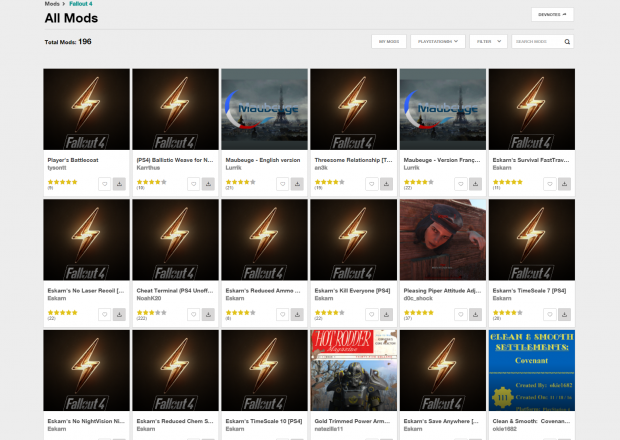
Task: Follow the Fallout 4 breadcrumb link
Action: 81,4
